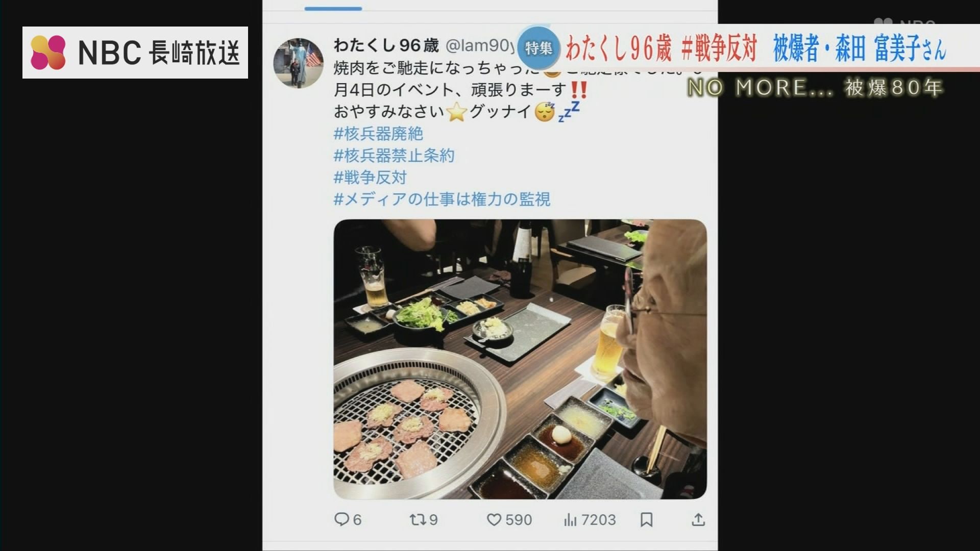This screenshot has height=551, width=980.
Task: Open the #核兵器廃絶 hashtag
Action: pyautogui.click(x=378, y=134)
